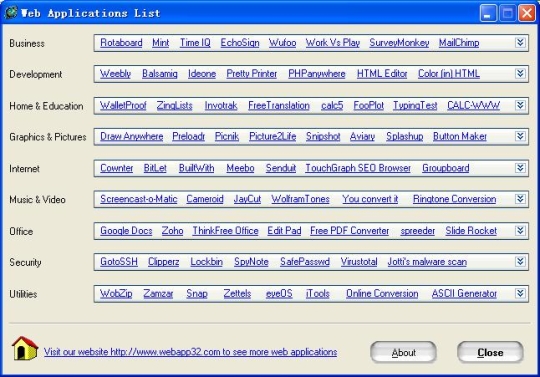Open the eyeOS link

pyautogui.click(x=279, y=293)
